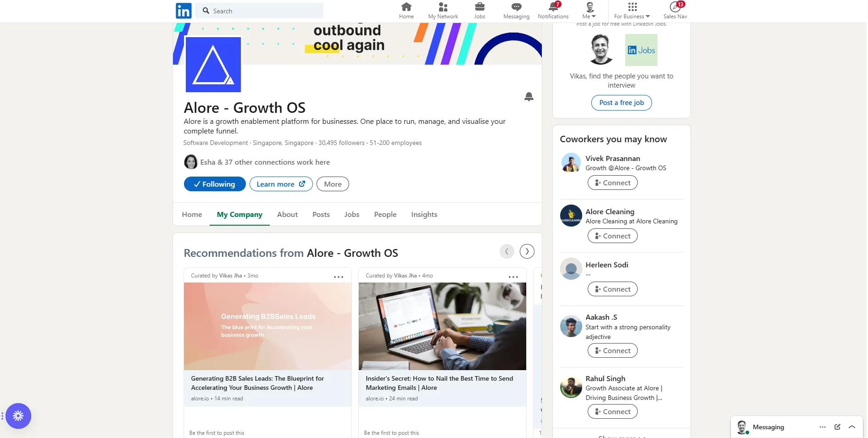Connect with Rahul Singh

click(612, 411)
